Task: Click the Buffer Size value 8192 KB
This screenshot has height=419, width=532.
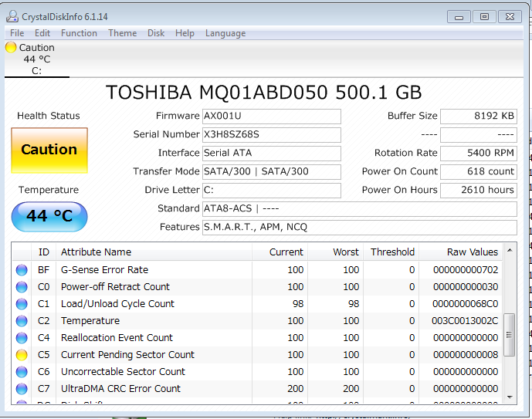Action: point(479,117)
